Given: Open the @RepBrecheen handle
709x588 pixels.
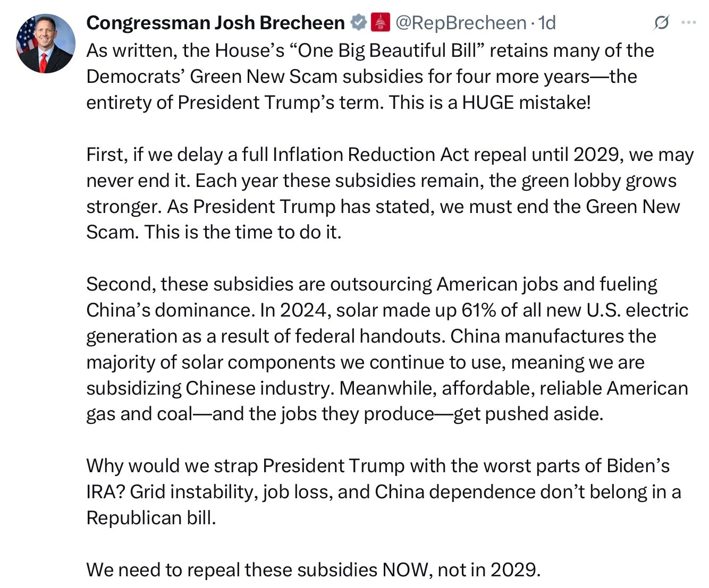Looking at the screenshot, I should coord(460,23).
